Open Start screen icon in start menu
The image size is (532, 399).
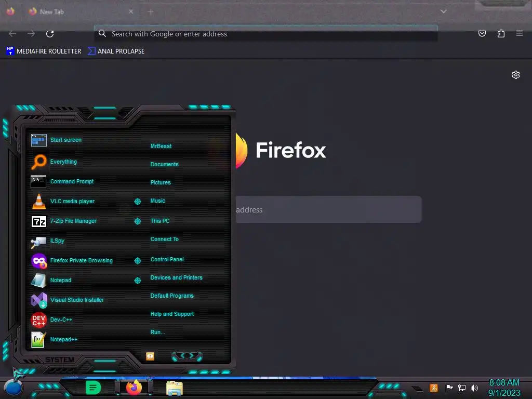(38, 140)
